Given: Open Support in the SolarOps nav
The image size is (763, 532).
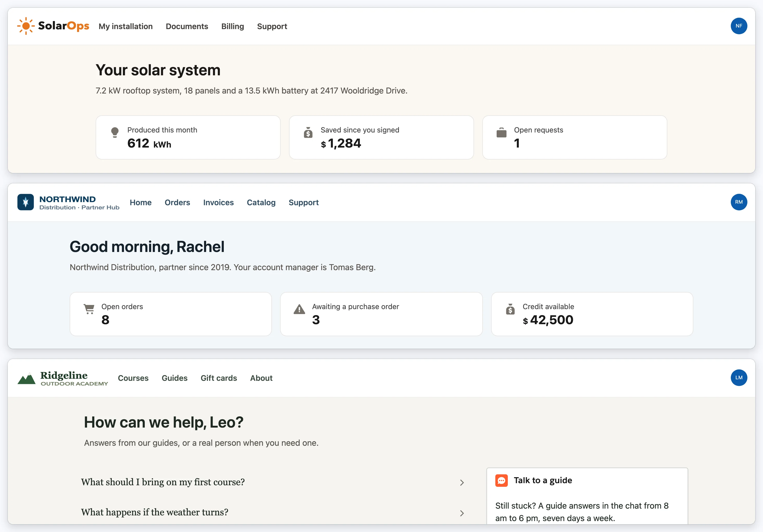Looking at the screenshot, I should click(x=272, y=26).
